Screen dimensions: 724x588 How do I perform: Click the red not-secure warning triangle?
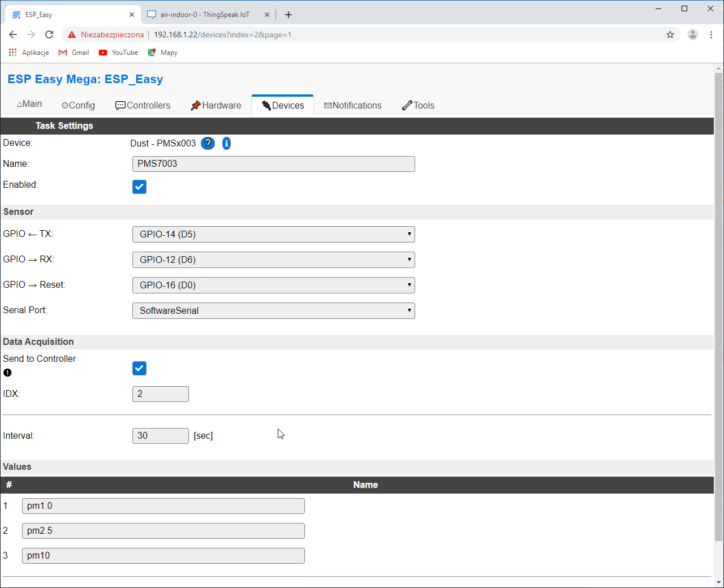coord(72,34)
